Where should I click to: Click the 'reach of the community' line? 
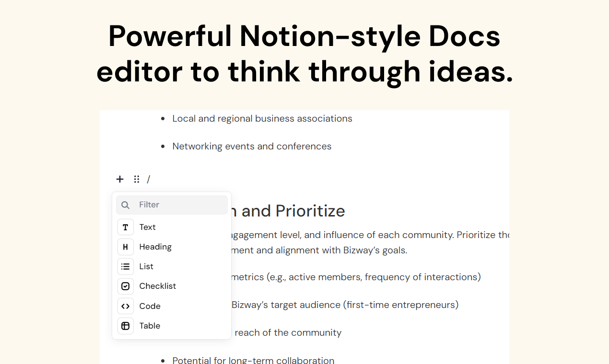pos(288,333)
